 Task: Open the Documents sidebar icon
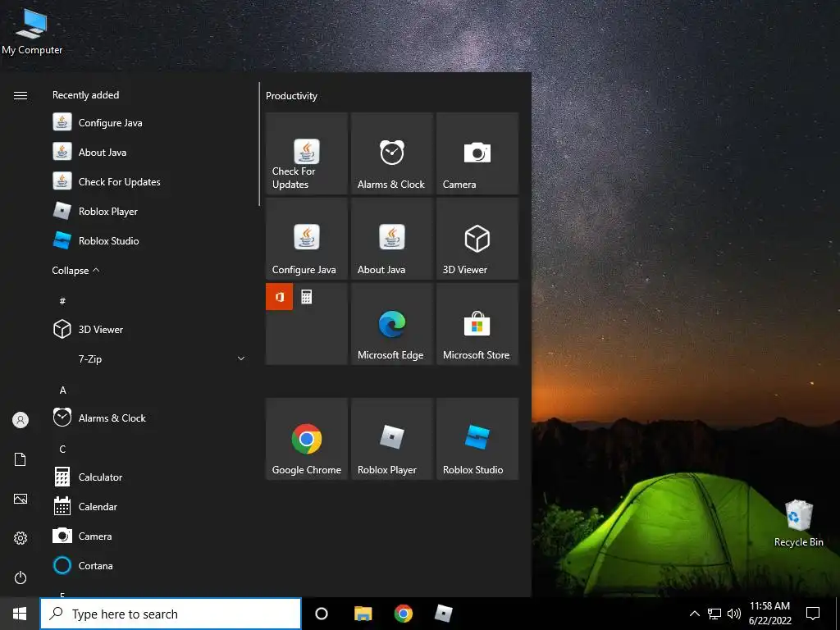21,459
